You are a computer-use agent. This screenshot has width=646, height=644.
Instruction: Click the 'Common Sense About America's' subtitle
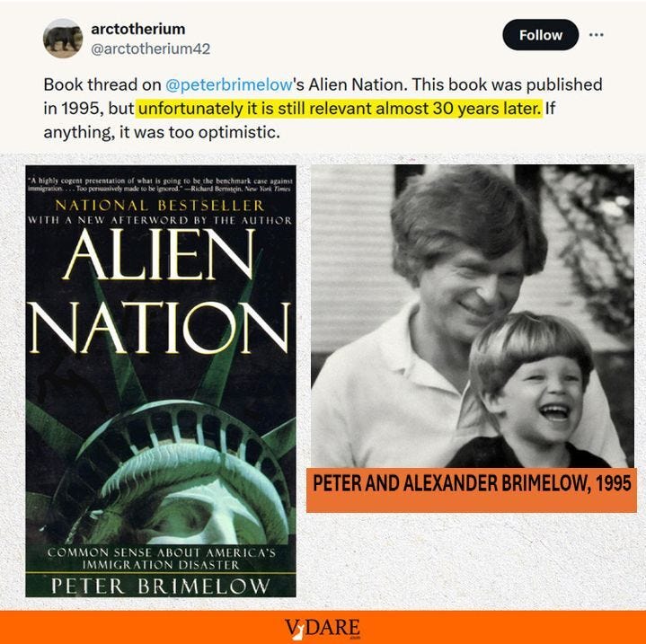click(161, 552)
